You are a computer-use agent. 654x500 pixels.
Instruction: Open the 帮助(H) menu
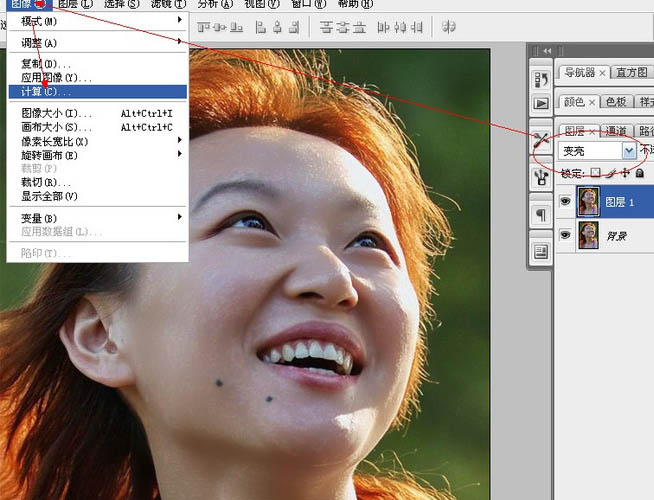[x=355, y=4]
